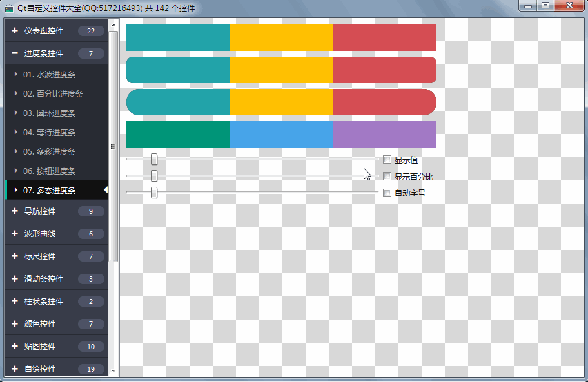This screenshot has width=588, height=382.
Task: Click the first slider handle next to 显示值
Action: (154, 160)
